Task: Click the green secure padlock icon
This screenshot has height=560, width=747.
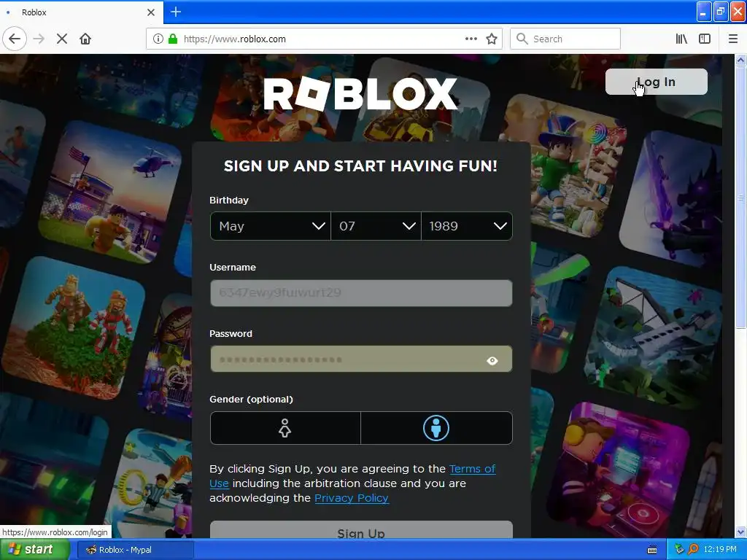Action: [x=172, y=39]
